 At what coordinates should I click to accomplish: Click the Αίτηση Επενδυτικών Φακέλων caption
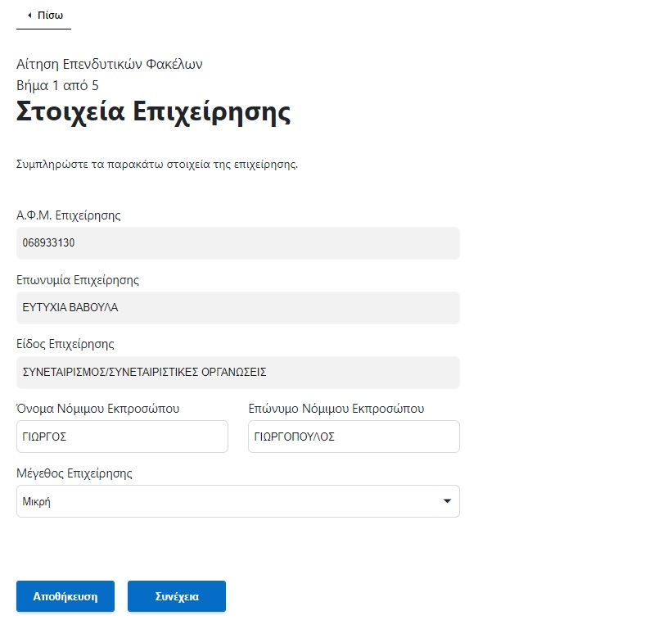(110, 64)
